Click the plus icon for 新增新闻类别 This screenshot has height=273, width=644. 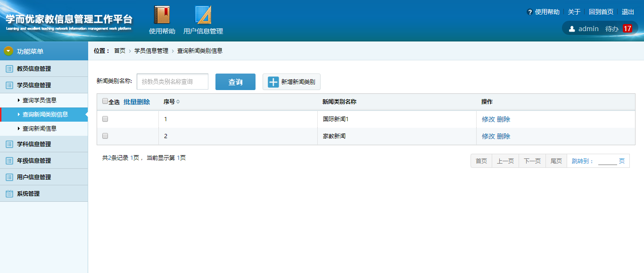273,82
